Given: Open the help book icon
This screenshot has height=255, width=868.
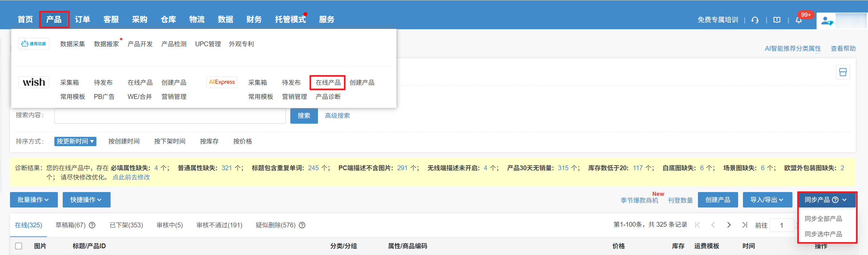Looking at the screenshot, I should click(777, 20).
